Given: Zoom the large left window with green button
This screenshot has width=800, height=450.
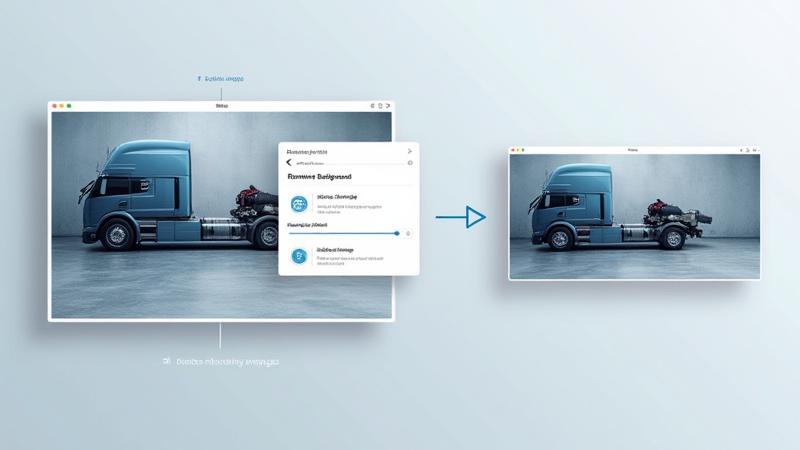Looking at the screenshot, I should [x=69, y=106].
